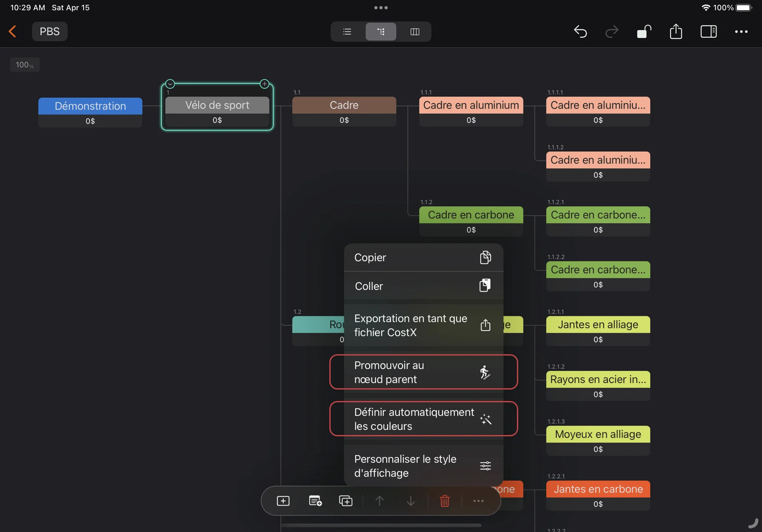Toggle the right sidebar panel

pos(708,31)
